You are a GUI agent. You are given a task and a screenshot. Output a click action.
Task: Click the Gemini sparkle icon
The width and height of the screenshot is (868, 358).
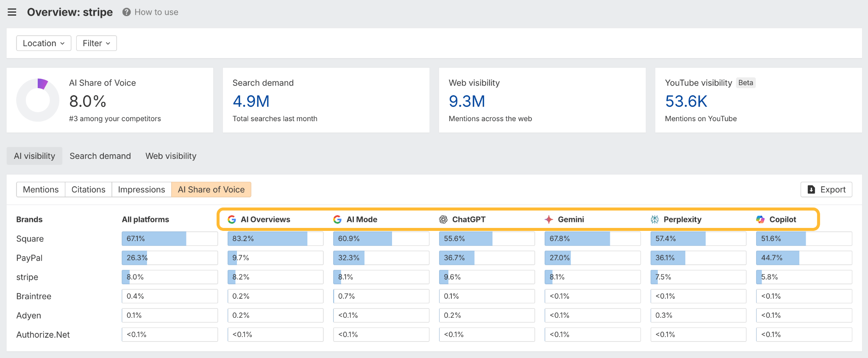[x=549, y=219]
